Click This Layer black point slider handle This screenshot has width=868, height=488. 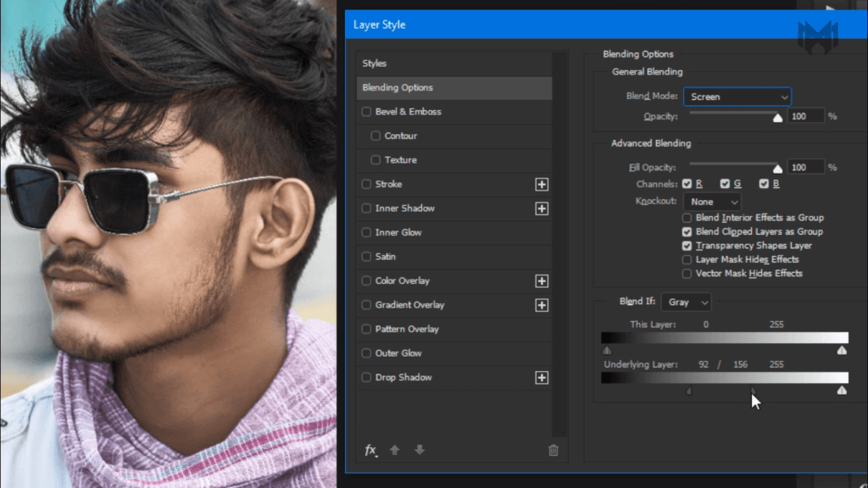(607, 350)
